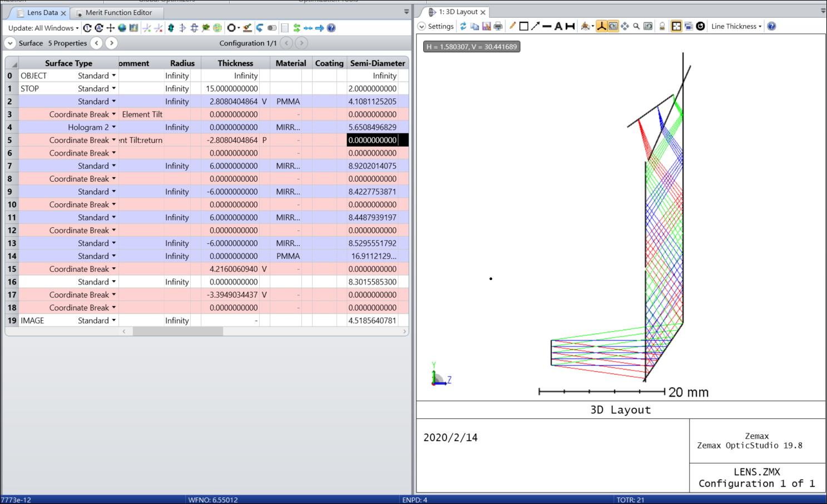
Task: Click the refresh icon in 3D Layout toolbar
Action: tap(463, 26)
